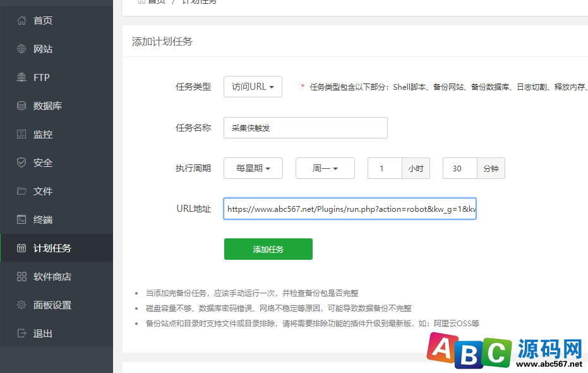Click the database icon for 数据库
This screenshot has width=588, height=373.
pyautogui.click(x=21, y=106)
